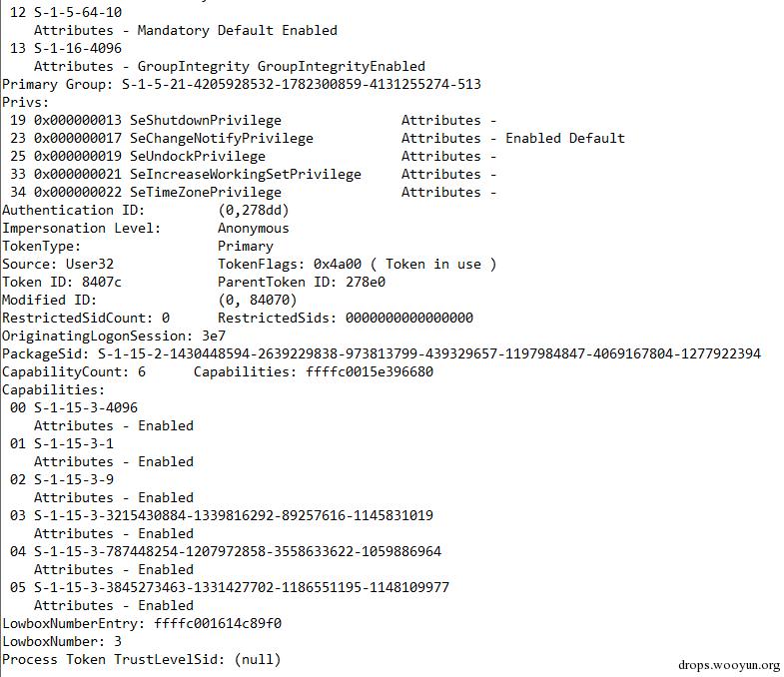Viewport: 784px width, 677px height.
Task: Click the Token ID 8407c value
Action: click(x=102, y=282)
